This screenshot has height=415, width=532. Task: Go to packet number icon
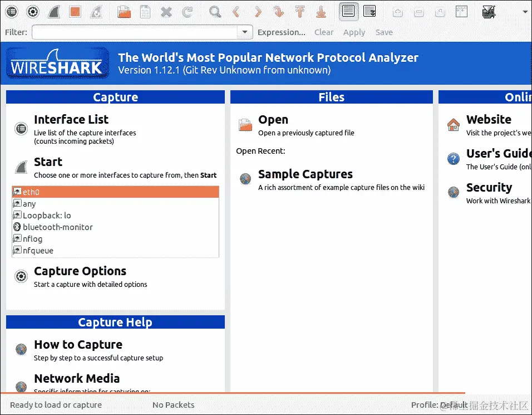pyautogui.click(x=279, y=12)
